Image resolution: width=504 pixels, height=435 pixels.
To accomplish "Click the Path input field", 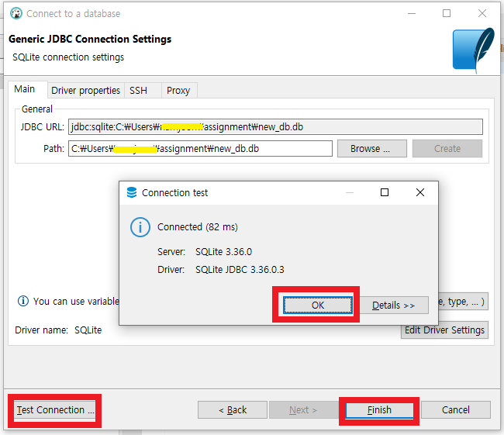I will click(x=200, y=149).
